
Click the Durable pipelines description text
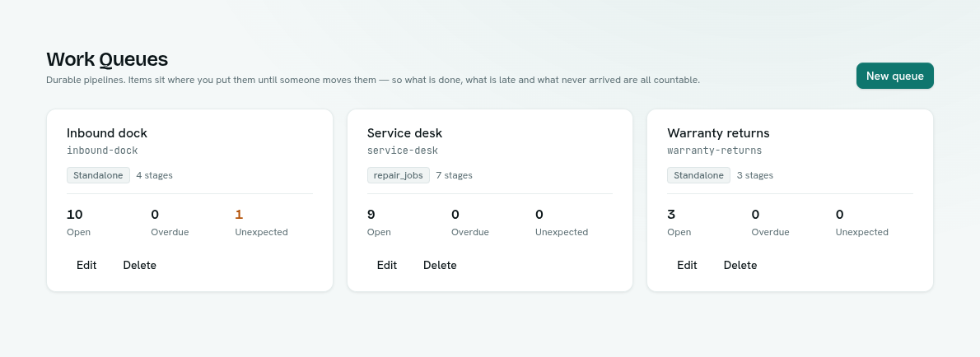pyautogui.click(x=373, y=80)
